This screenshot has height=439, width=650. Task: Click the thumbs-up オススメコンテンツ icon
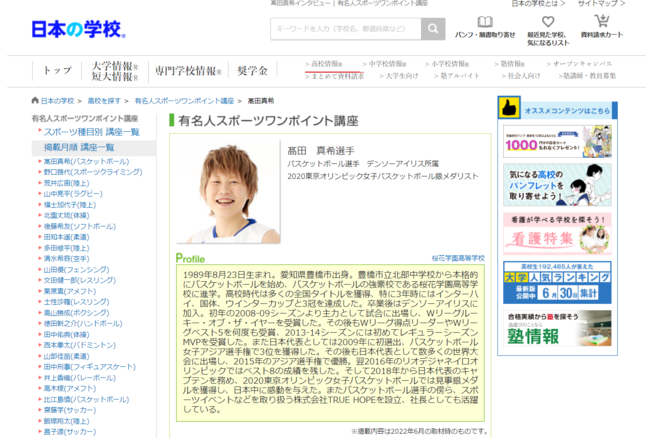(x=509, y=108)
